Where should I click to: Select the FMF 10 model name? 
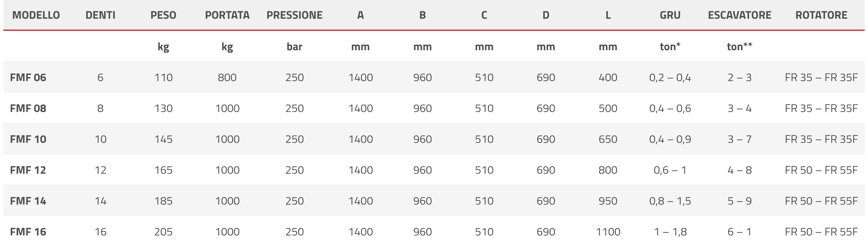pyautogui.click(x=28, y=139)
